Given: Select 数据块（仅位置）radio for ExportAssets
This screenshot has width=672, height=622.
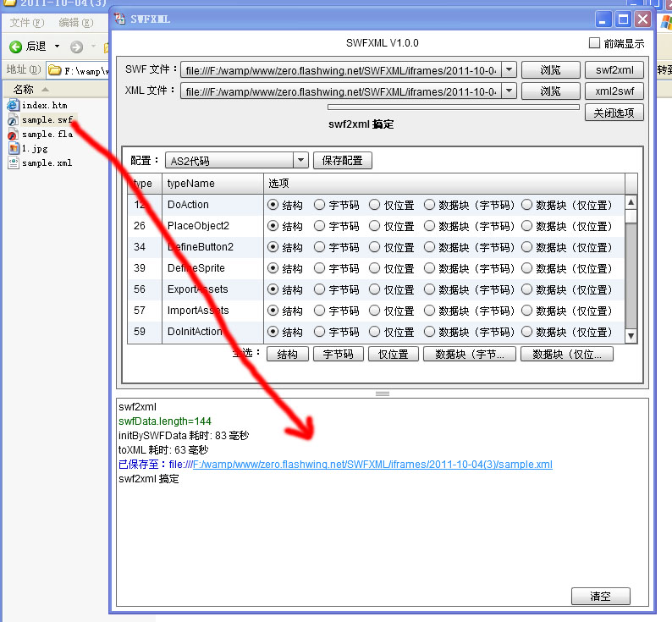Looking at the screenshot, I should click(526, 289).
